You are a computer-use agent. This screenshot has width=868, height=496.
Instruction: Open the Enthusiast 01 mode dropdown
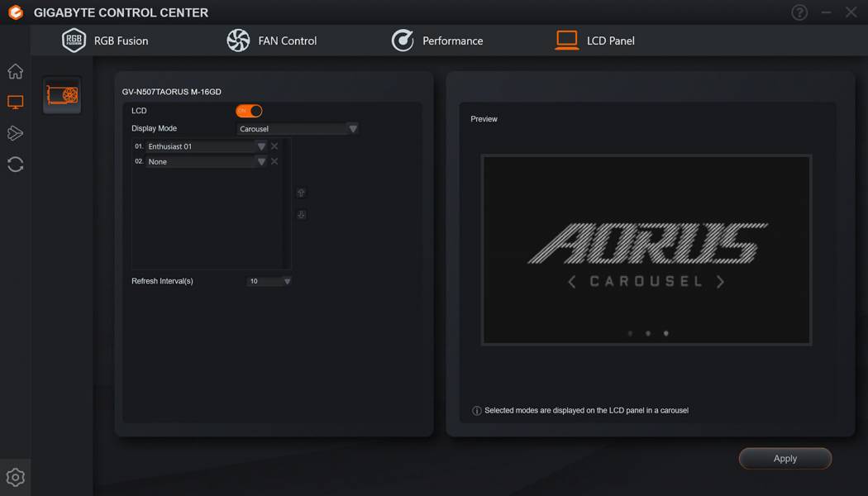(207, 146)
